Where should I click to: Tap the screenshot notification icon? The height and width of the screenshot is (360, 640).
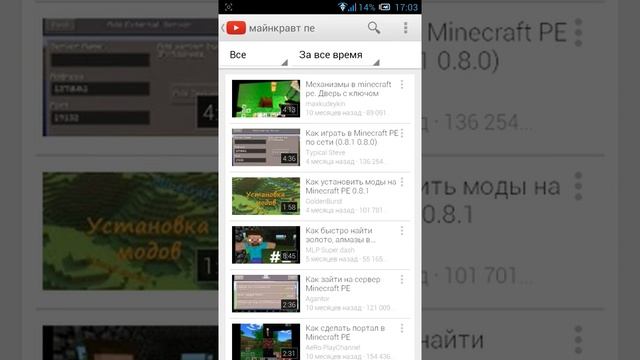click(x=229, y=7)
